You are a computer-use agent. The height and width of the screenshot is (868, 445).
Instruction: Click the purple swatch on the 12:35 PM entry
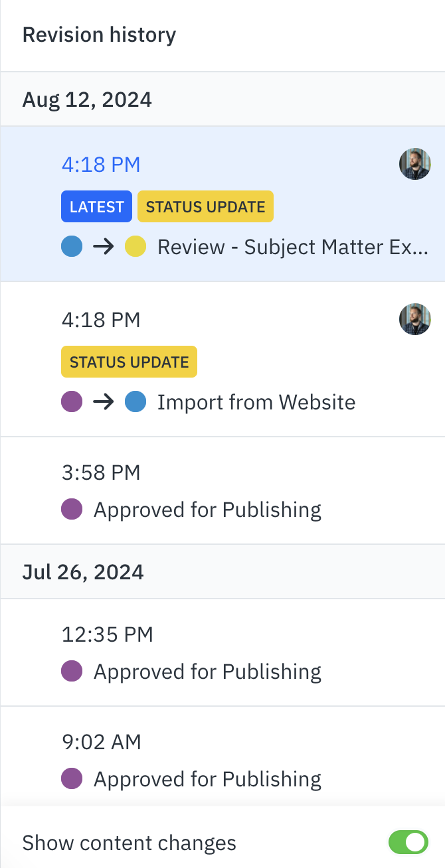click(x=71, y=672)
